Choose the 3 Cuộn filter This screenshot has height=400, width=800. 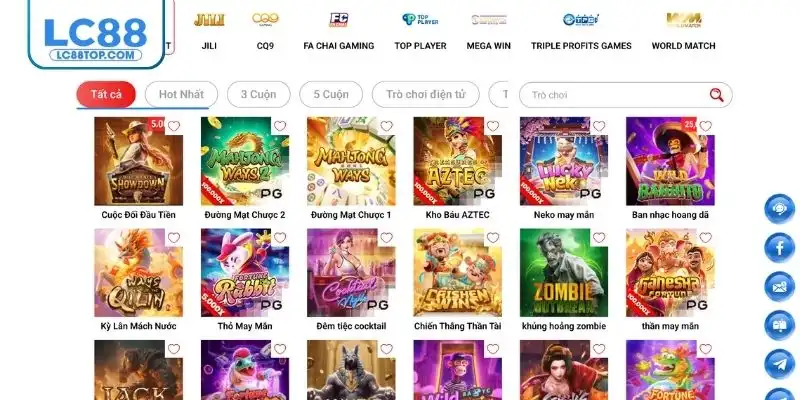[x=259, y=94]
